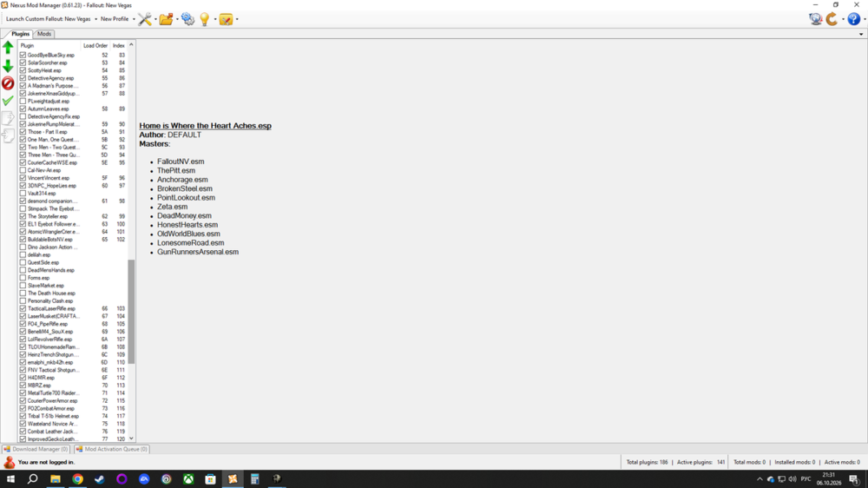
Task: Expand tools icon dropdown arrow
Action: coord(155,19)
